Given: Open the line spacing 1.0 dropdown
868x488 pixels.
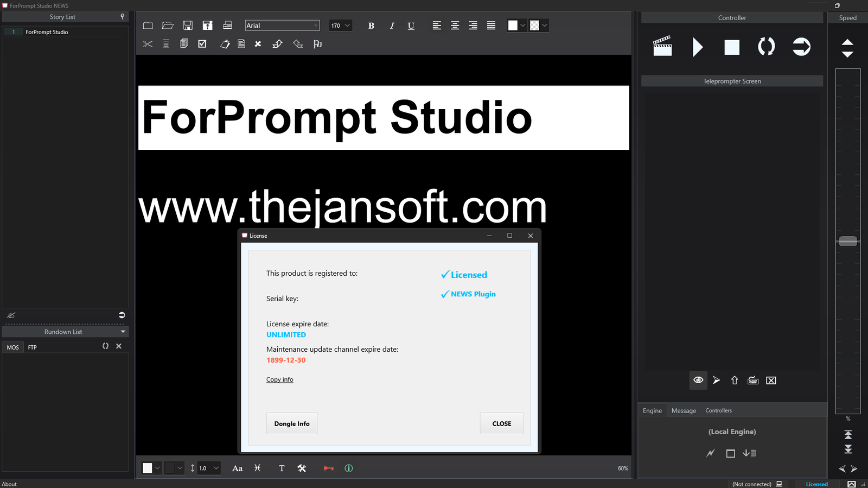Looking at the screenshot, I should coord(209,468).
